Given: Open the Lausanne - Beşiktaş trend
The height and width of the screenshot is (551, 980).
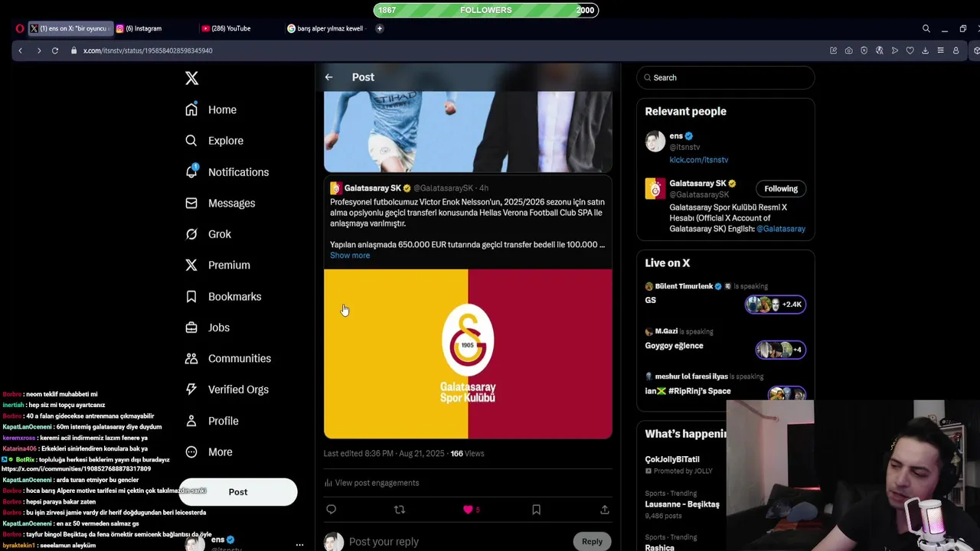Looking at the screenshot, I should point(682,504).
